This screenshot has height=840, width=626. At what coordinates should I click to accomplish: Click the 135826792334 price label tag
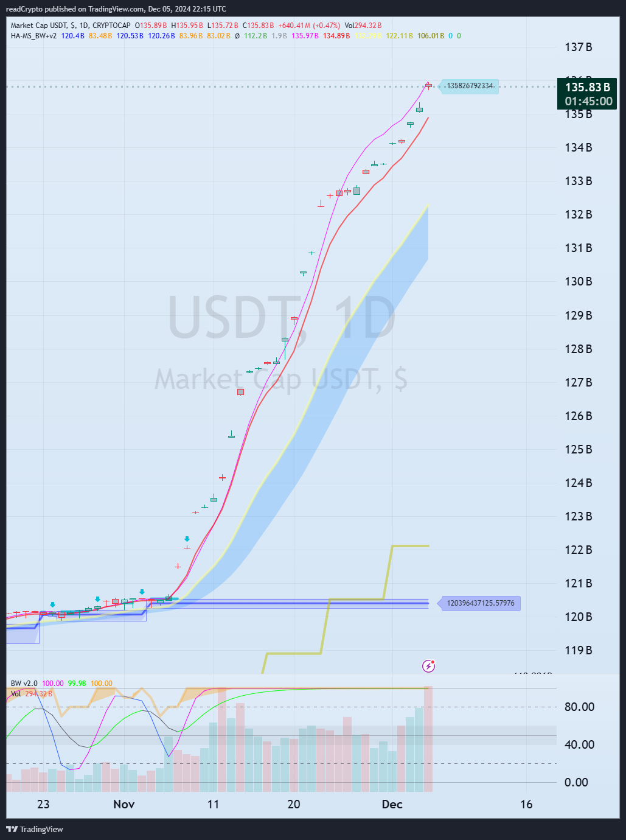pyautogui.click(x=469, y=86)
